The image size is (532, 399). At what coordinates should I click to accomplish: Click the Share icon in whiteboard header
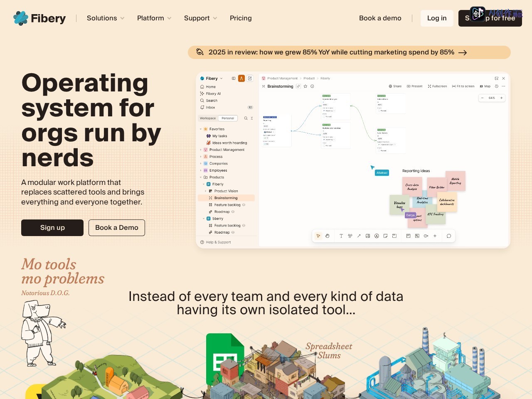pos(390,86)
